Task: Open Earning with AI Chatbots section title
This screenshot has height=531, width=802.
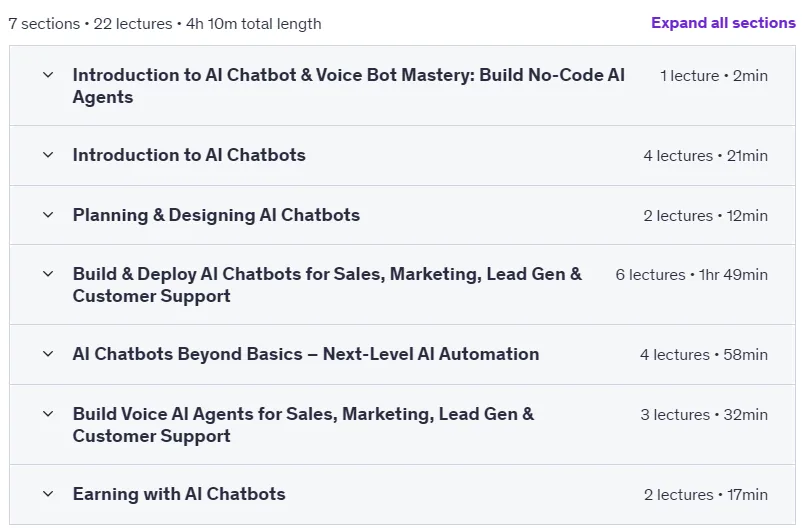Action: [x=179, y=494]
